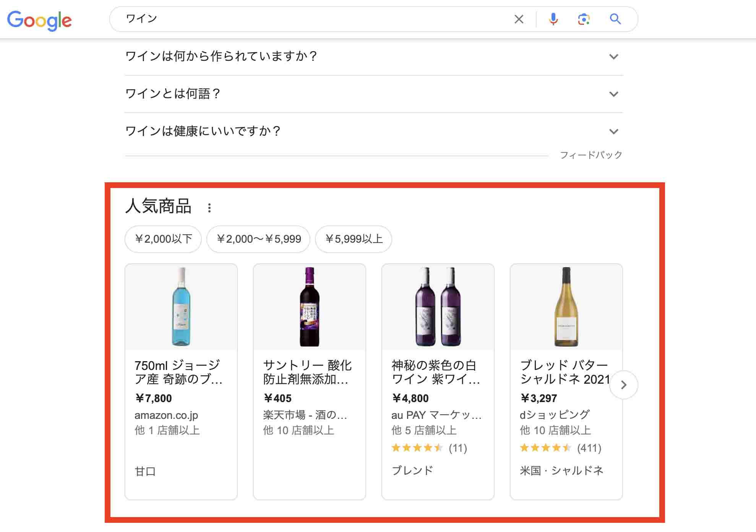Start voice search with microphone icon
The height and width of the screenshot is (532, 756).
553,19
